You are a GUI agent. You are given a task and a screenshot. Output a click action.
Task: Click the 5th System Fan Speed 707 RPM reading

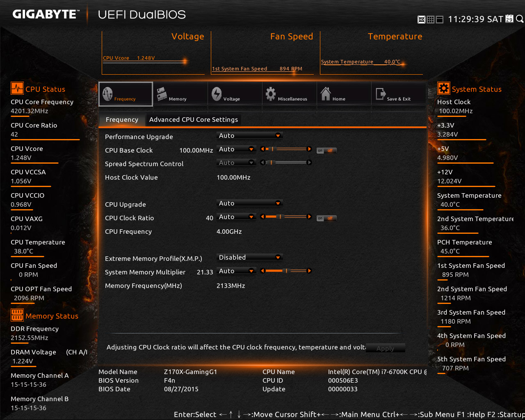(455, 368)
